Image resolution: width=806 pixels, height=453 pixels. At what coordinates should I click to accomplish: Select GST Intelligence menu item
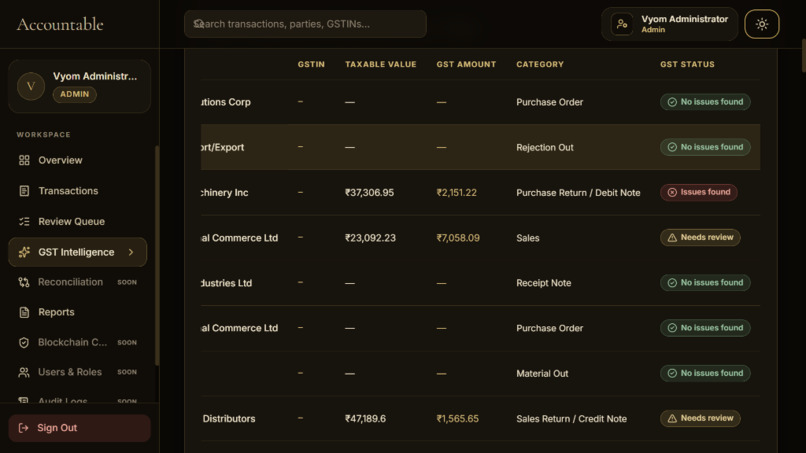coord(78,252)
